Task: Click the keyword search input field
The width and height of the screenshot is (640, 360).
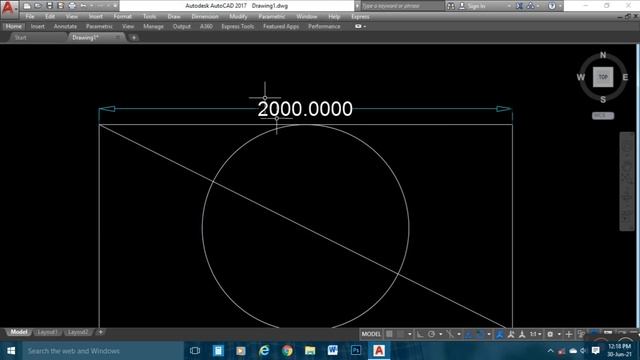Action: (x=402, y=6)
